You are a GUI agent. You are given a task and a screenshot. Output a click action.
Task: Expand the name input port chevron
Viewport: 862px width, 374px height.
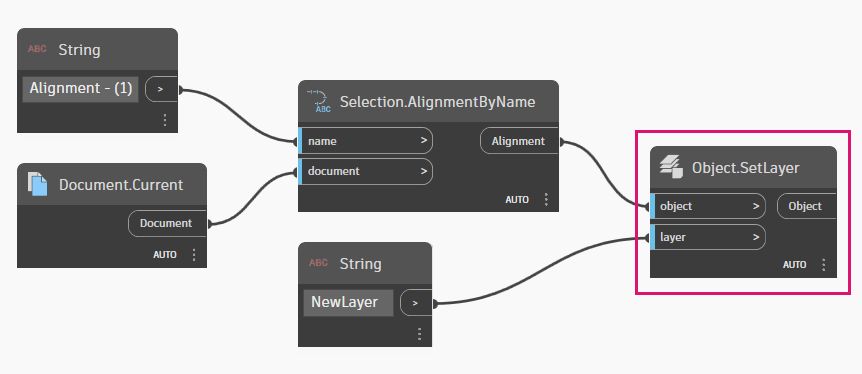[x=423, y=141]
